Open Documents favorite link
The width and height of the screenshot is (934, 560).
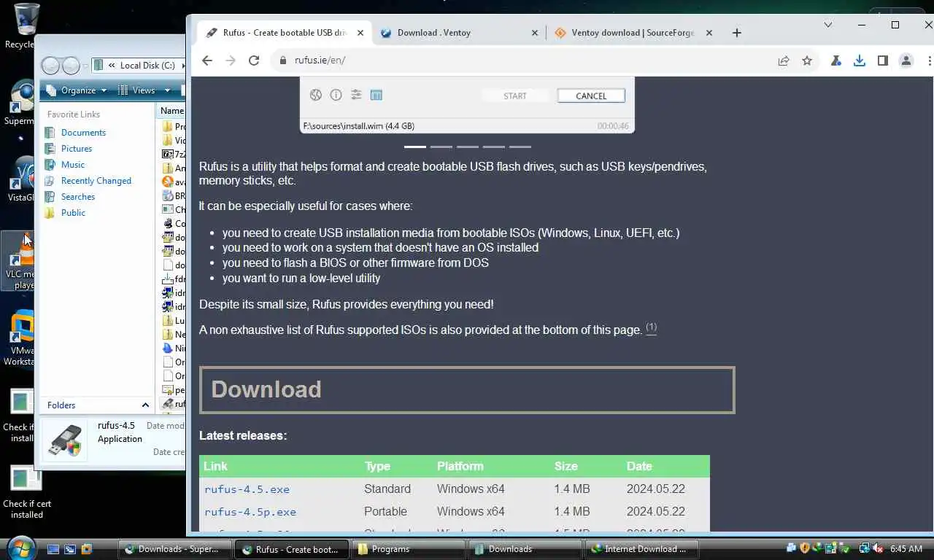[x=83, y=133]
